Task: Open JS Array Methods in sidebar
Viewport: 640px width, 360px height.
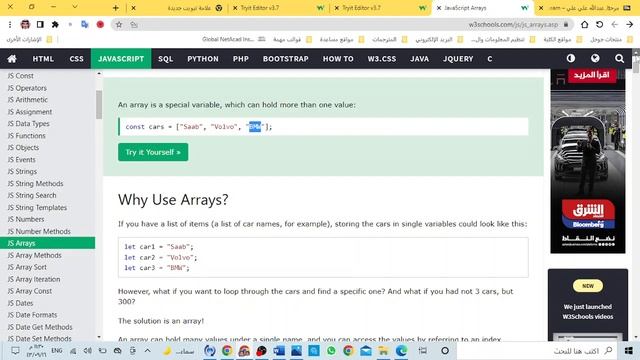Action: [34, 255]
